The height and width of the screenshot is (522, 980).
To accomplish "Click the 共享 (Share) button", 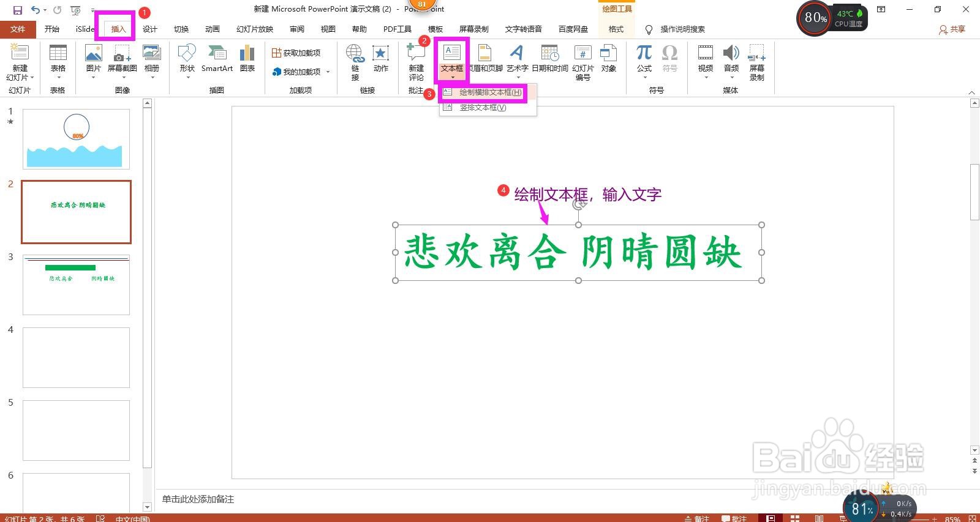I will point(952,29).
